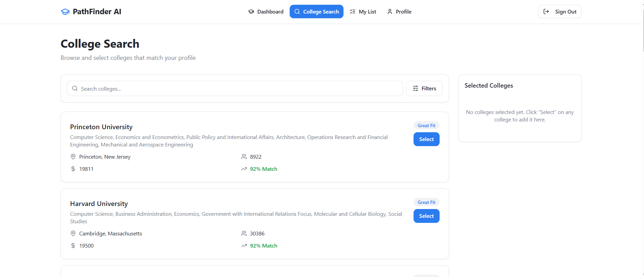Image resolution: width=644 pixels, height=277 pixels.
Task: Sign out of the account
Action: 560,11
